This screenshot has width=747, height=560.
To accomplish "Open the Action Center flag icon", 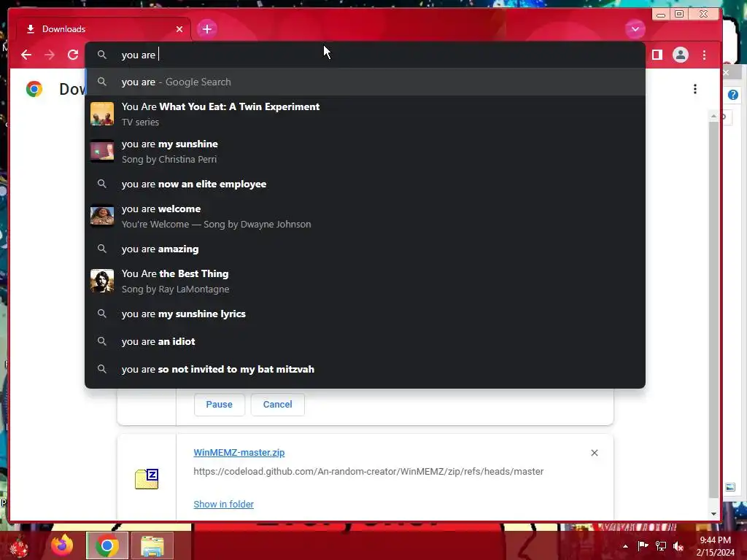I will point(643,545).
